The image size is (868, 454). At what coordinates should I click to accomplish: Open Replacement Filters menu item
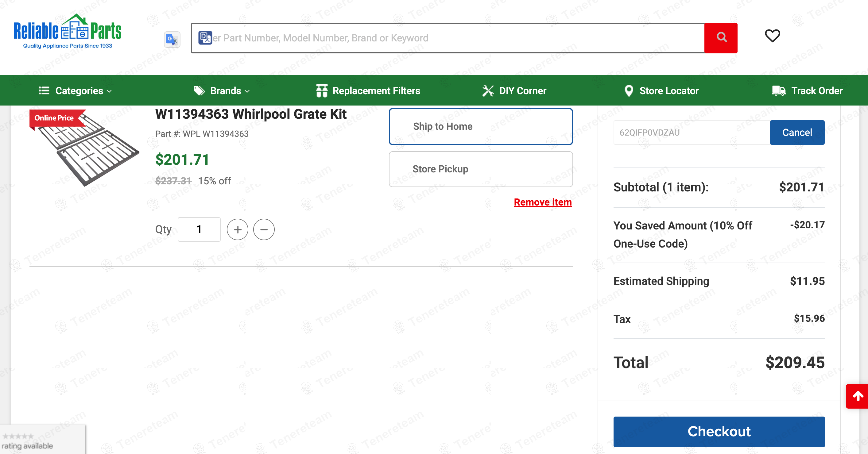click(368, 90)
